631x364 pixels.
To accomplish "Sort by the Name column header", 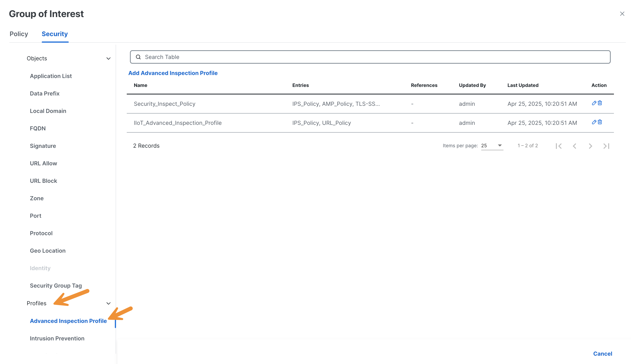I will click(x=140, y=85).
